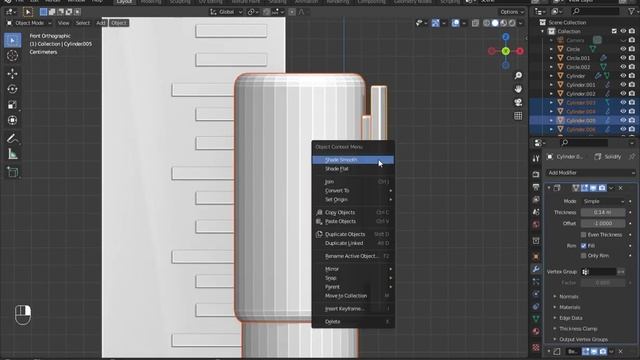This screenshot has height=360, width=640.
Task: Click the Collection box icon in outliner
Action: pos(551,31)
